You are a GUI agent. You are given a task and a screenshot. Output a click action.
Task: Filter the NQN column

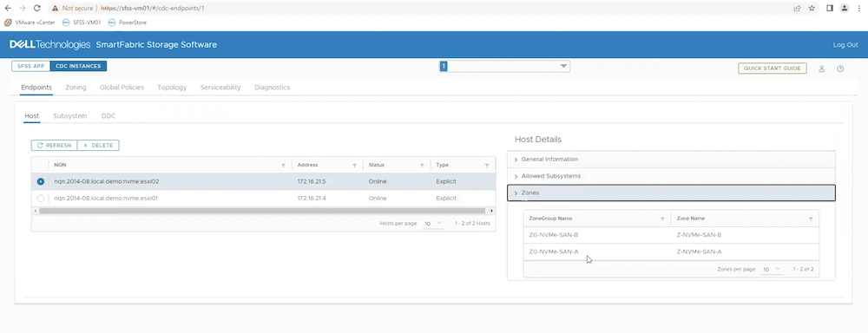(284, 166)
